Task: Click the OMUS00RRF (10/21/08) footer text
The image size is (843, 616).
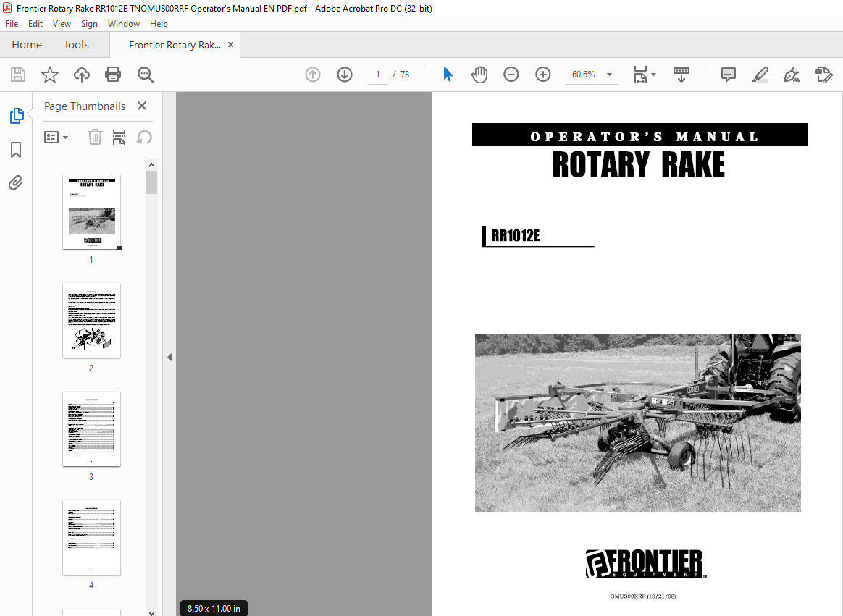Action: tap(642, 596)
